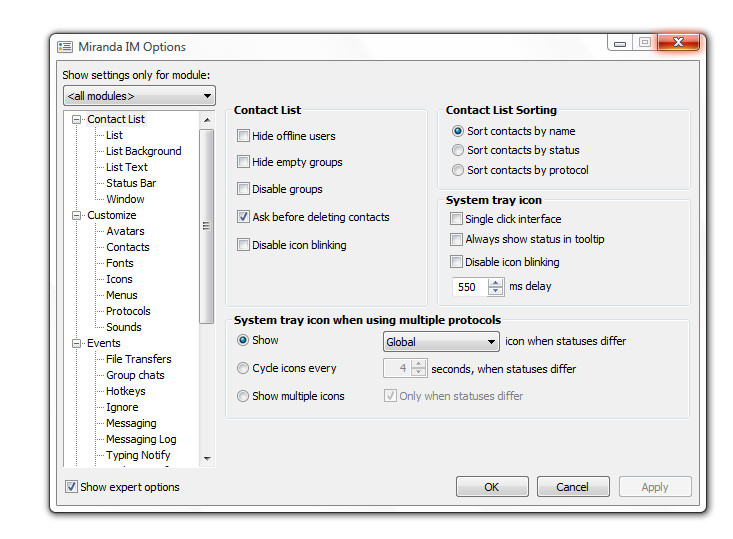Open Hotkeys settings
This screenshot has height=539, width=733.
pyautogui.click(x=126, y=391)
